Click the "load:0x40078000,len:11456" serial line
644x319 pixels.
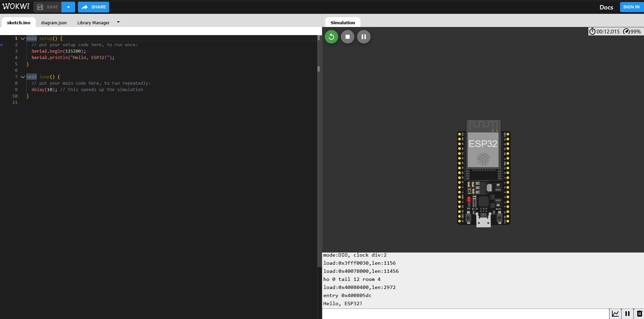click(x=361, y=271)
